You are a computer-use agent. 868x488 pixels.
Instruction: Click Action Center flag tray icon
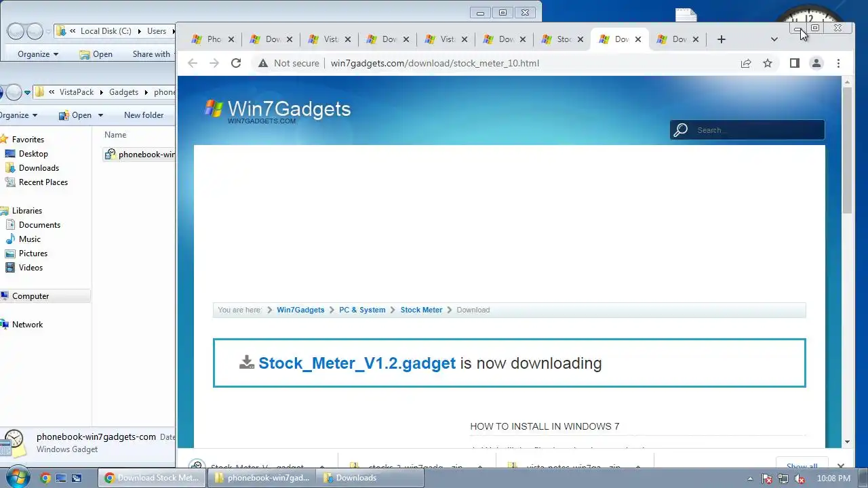(767, 478)
